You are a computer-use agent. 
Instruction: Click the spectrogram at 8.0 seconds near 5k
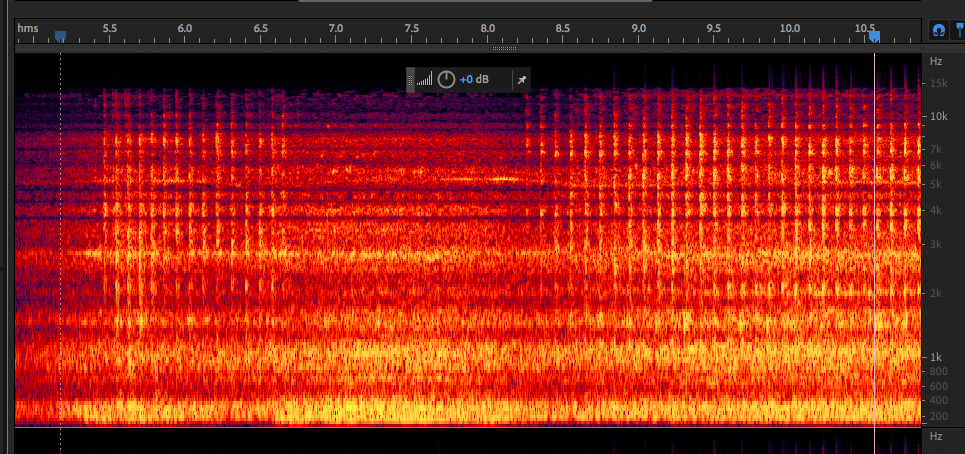pyautogui.click(x=488, y=184)
